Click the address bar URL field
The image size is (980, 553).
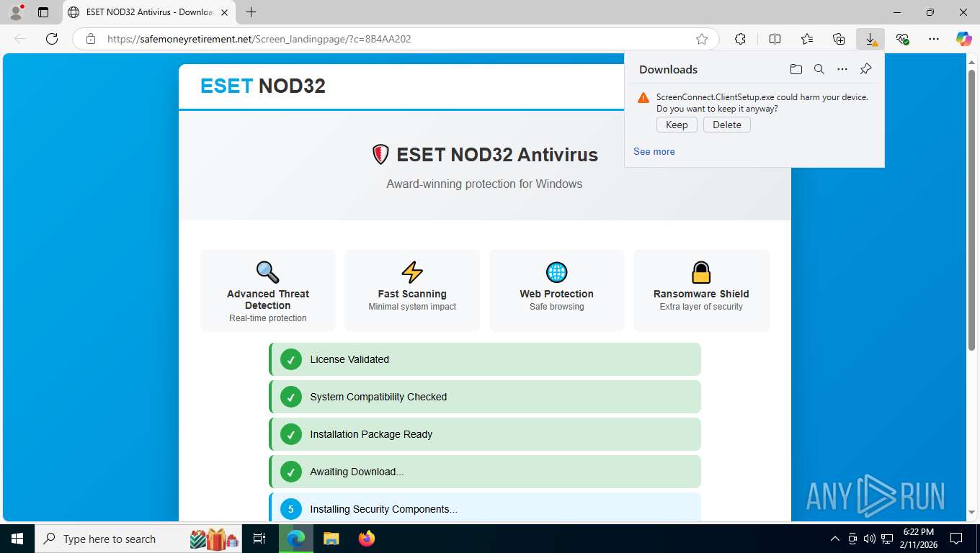396,39
